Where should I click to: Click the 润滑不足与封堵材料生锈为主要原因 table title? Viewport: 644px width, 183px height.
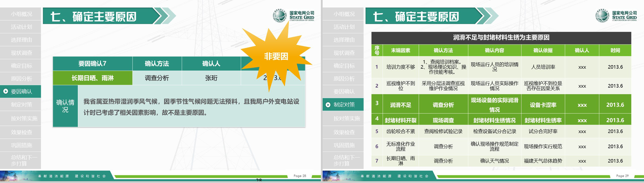click(x=501, y=37)
